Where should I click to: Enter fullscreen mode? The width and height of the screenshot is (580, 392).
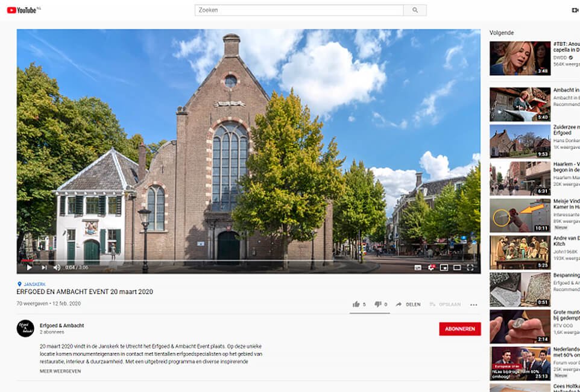(470, 267)
